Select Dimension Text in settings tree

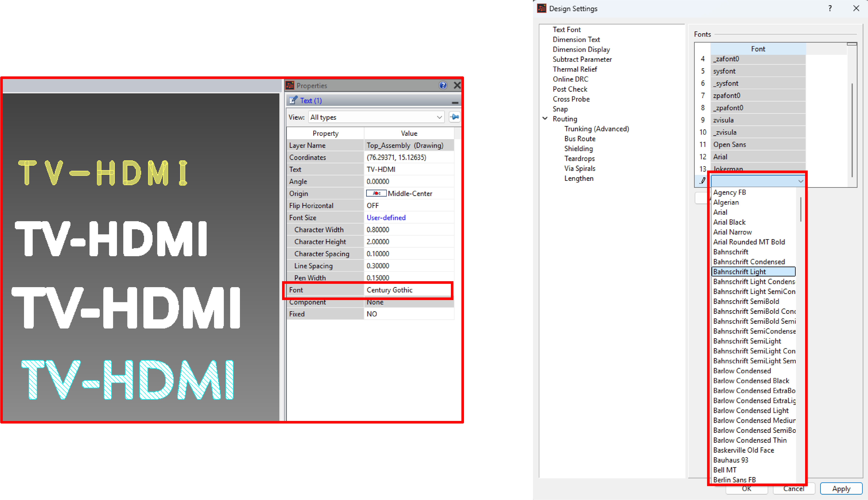point(576,39)
